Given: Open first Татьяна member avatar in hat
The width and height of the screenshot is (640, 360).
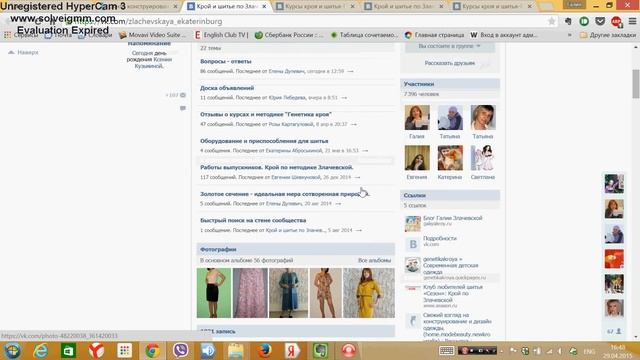Looking at the screenshot, I should (x=450, y=117).
